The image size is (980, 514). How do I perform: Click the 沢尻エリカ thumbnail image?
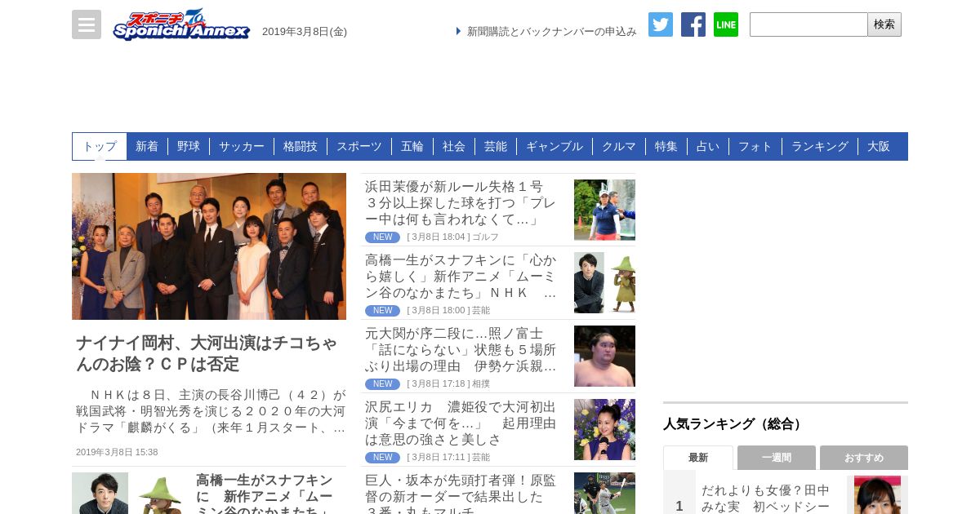(604, 430)
